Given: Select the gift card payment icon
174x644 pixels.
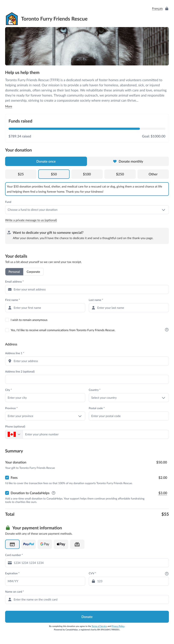Looking at the screenshot, I should [x=77, y=544].
